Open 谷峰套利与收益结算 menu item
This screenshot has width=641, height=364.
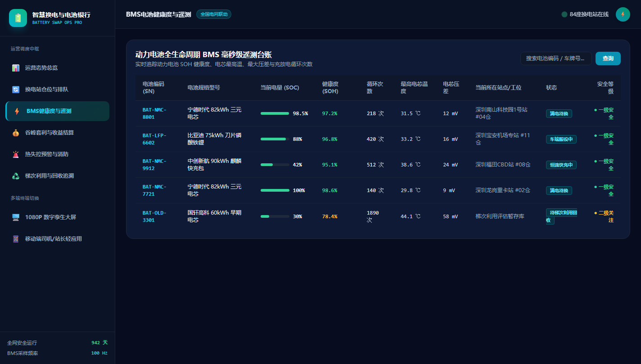tap(57, 133)
